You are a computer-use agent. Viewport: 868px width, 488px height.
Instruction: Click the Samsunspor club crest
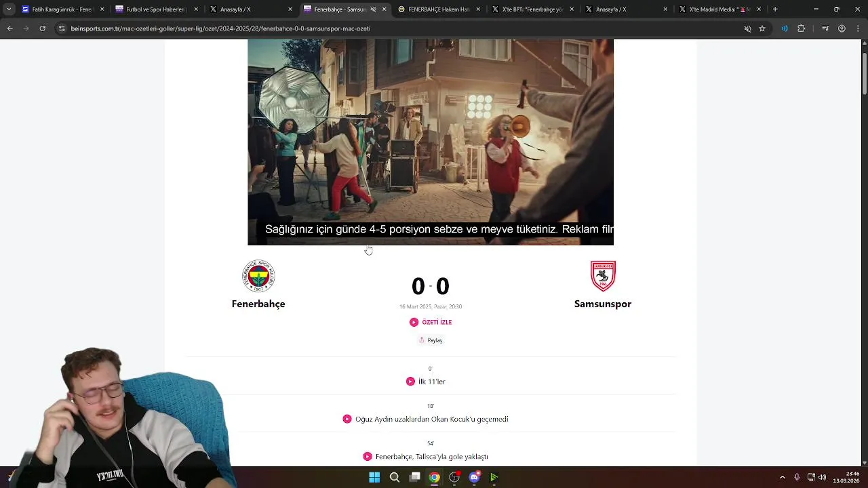(x=603, y=277)
